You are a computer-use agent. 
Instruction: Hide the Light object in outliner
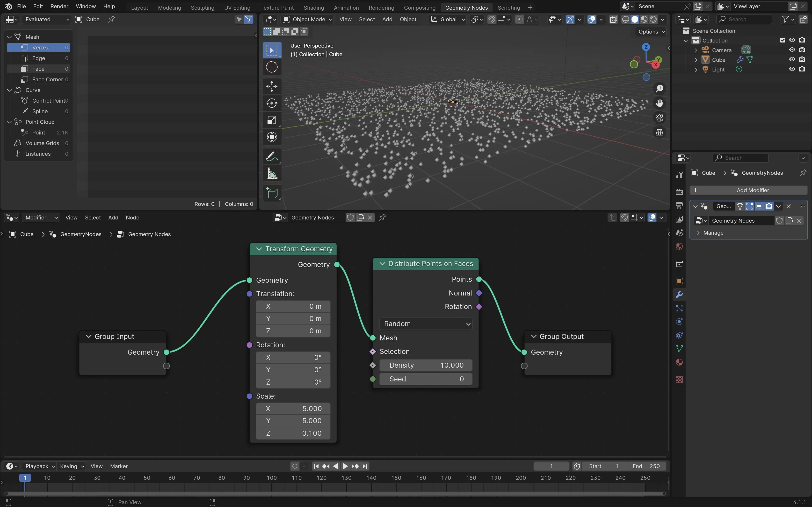pos(792,69)
